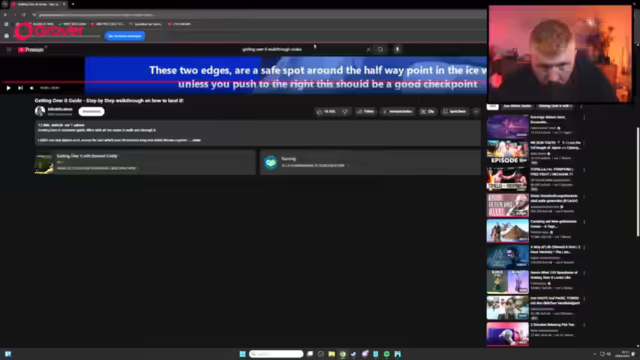Open the Windows Start button in taskbar
640x360 pixels.
[242, 354]
